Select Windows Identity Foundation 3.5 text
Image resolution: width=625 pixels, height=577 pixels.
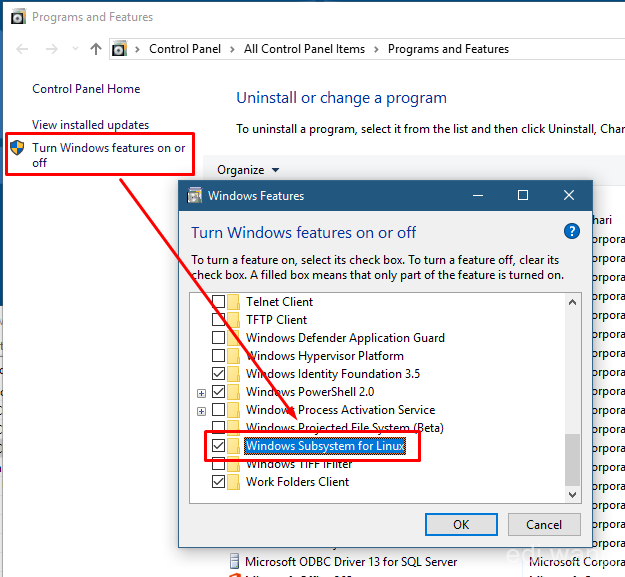click(x=333, y=374)
